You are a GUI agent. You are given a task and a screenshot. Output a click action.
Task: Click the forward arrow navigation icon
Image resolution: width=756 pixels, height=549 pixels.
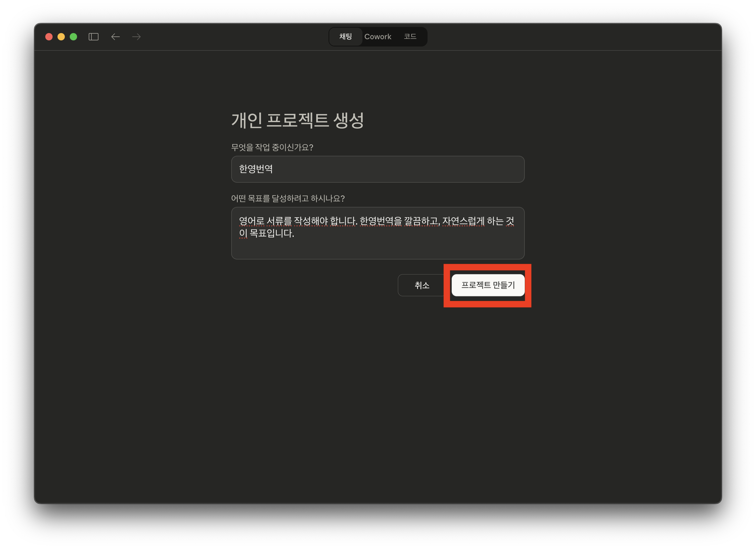(136, 37)
